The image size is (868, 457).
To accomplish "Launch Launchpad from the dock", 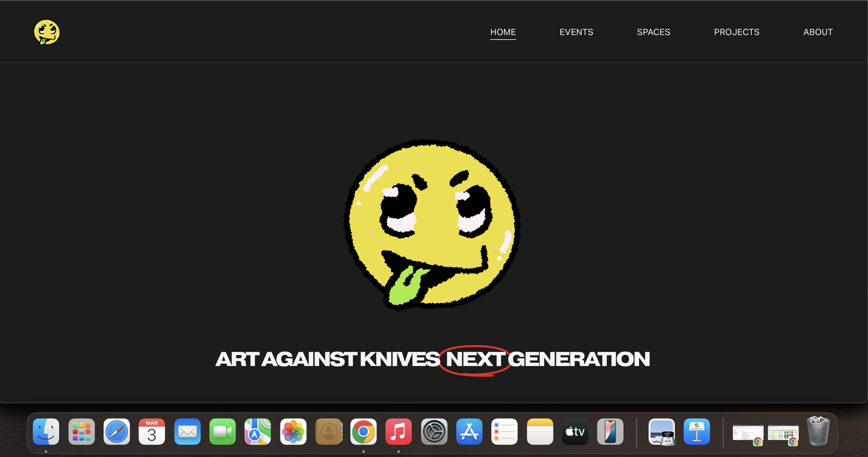I will click(x=81, y=432).
